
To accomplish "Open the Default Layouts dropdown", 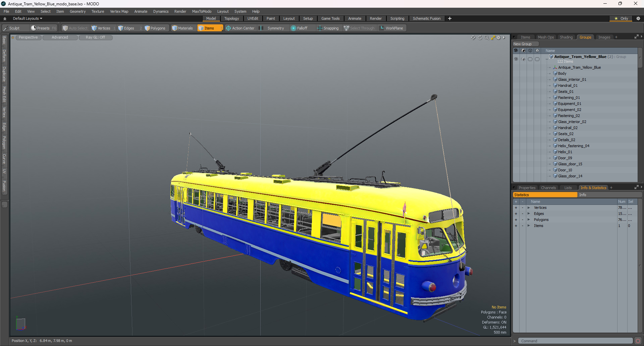I will tap(28, 18).
